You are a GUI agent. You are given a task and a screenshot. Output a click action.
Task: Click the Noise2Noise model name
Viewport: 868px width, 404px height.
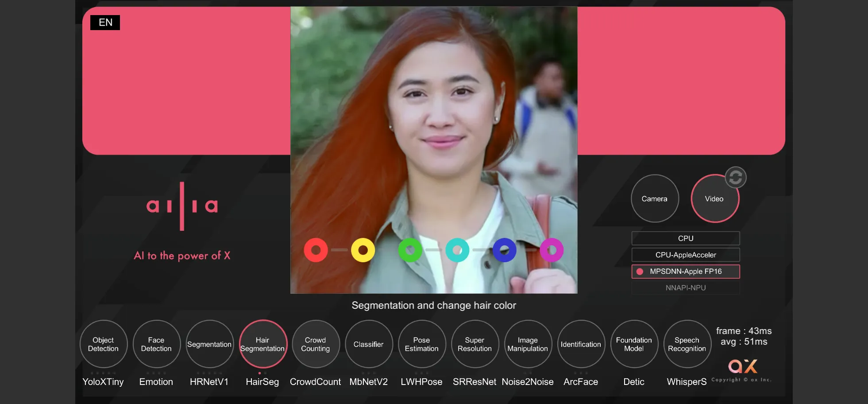(528, 382)
